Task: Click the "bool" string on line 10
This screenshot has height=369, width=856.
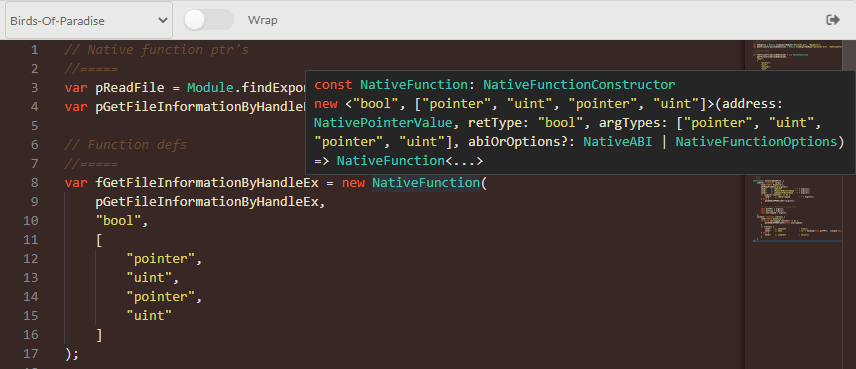Action: coord(118,221)
